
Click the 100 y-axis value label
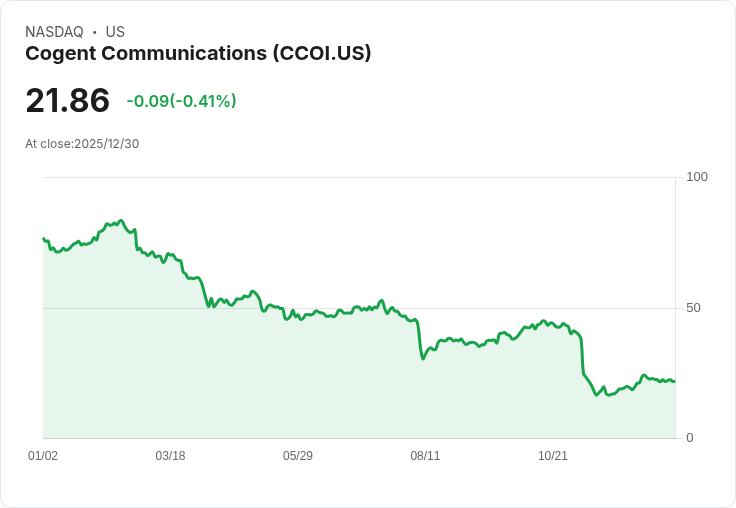point(697,177)
